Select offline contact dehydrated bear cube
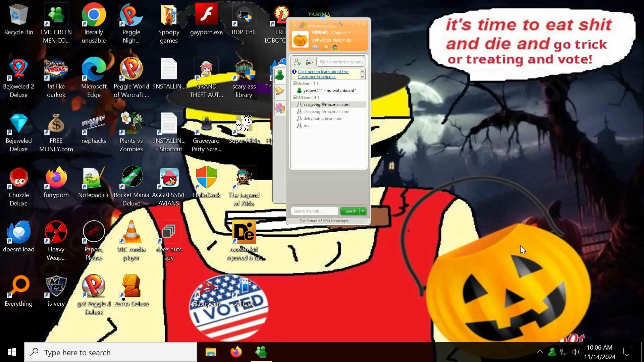644x362 pixels. tap(322, 119)
